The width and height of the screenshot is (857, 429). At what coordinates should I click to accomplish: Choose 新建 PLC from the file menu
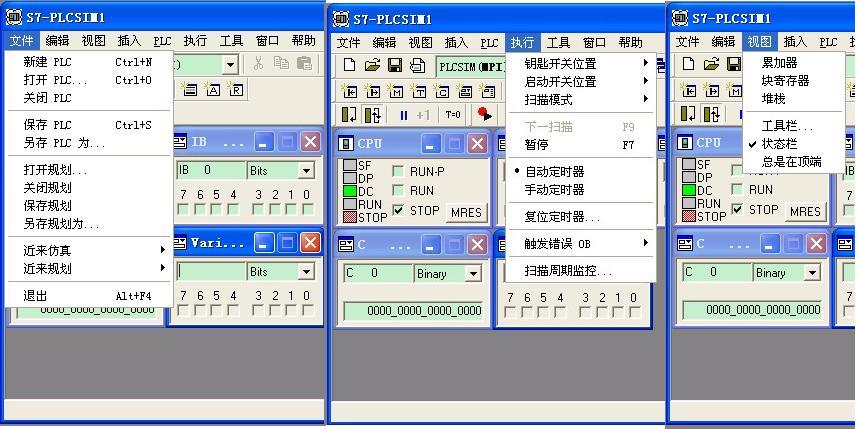(48, 62)
